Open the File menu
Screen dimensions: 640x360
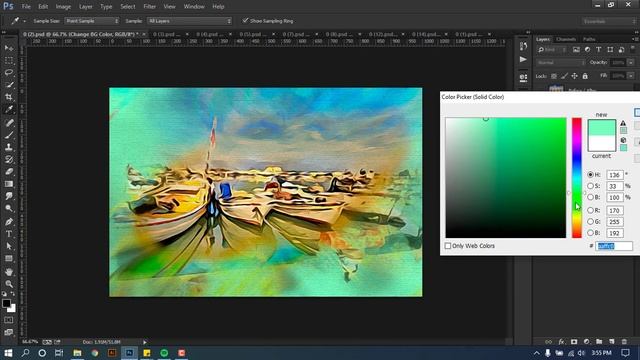[x=26, y=7]
